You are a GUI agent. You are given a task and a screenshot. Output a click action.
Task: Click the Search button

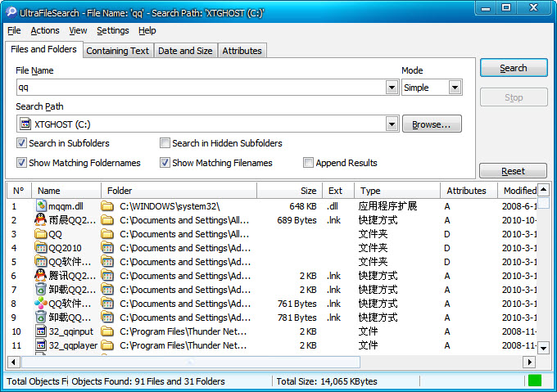(514, 68)
